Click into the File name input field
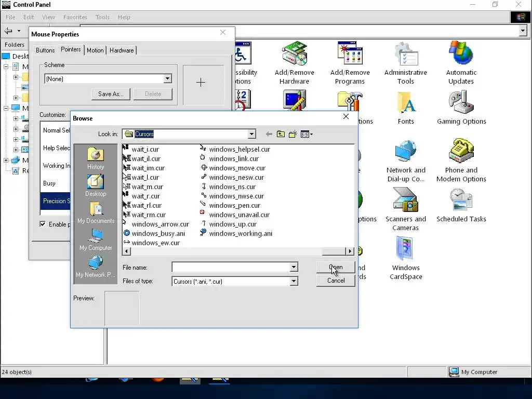This screenshot has height=399, width=532. [231, 267]
